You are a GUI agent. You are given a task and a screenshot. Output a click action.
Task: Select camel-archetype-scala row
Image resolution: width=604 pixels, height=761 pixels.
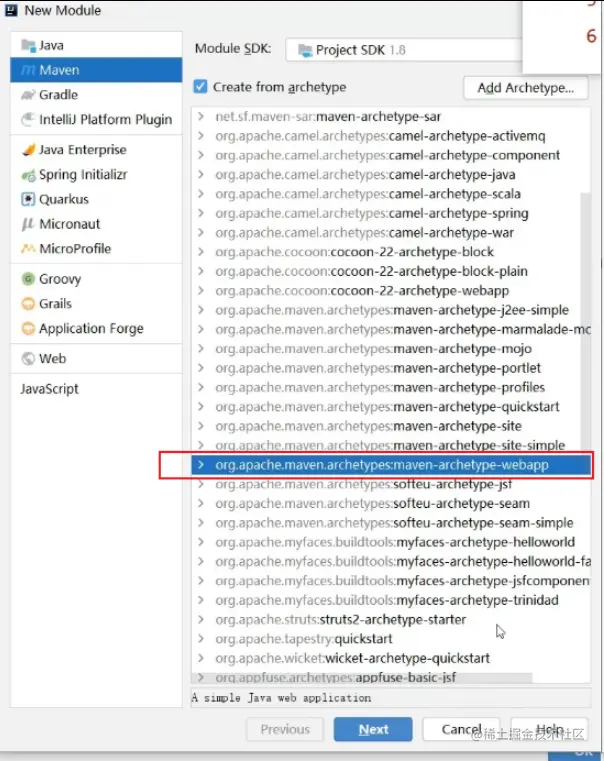pos(391,194)
